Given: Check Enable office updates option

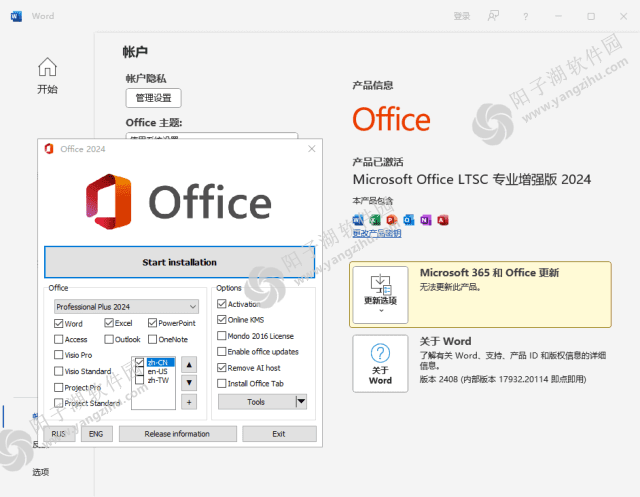Looking at the screenshot, I should coord(222,351).
